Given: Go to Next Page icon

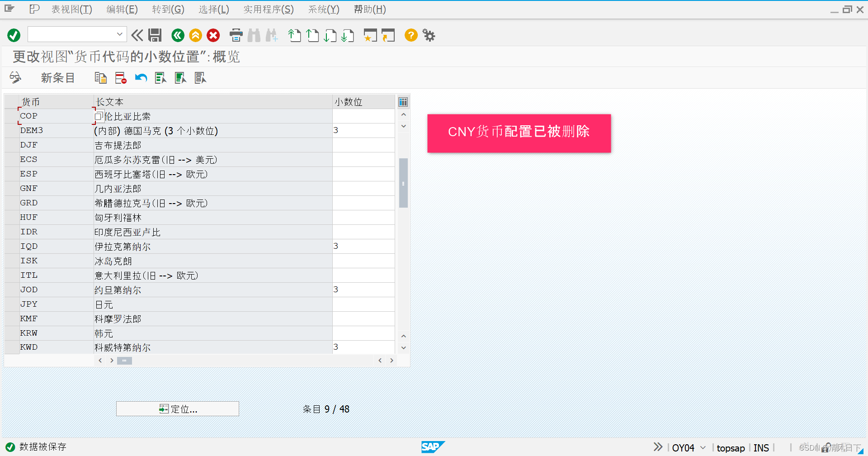Looking at the screenshot, I should pos(330,35).
